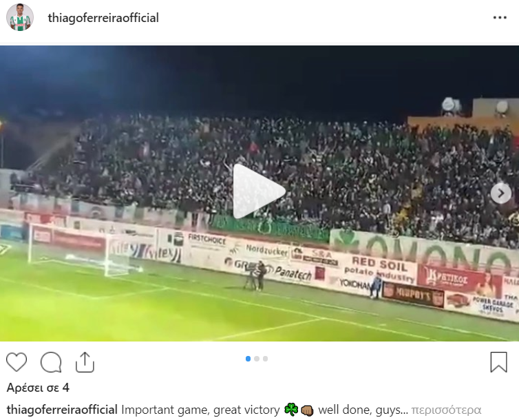Select the second carousel dot indicator
This screenshot has height=420, width=519.
pyautogui.click(x=257, y=359)
